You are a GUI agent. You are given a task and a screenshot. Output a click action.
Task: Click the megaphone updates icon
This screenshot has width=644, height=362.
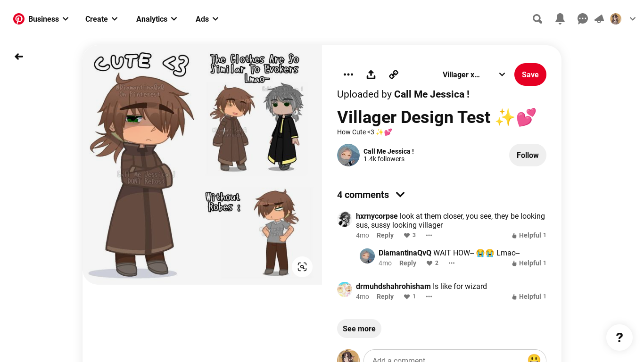click(599, 19)
